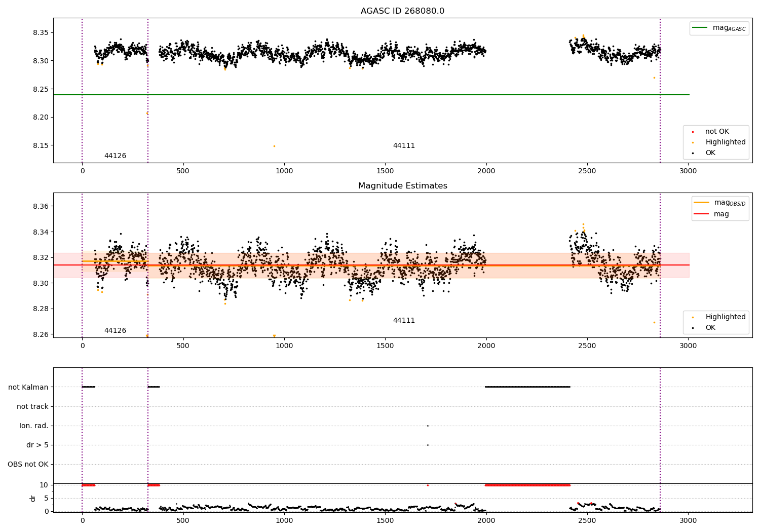Viewport: 760px width, 532px height.
Task: Click the green line swatch in mag AGASC legend
Action: coord(700,28)
